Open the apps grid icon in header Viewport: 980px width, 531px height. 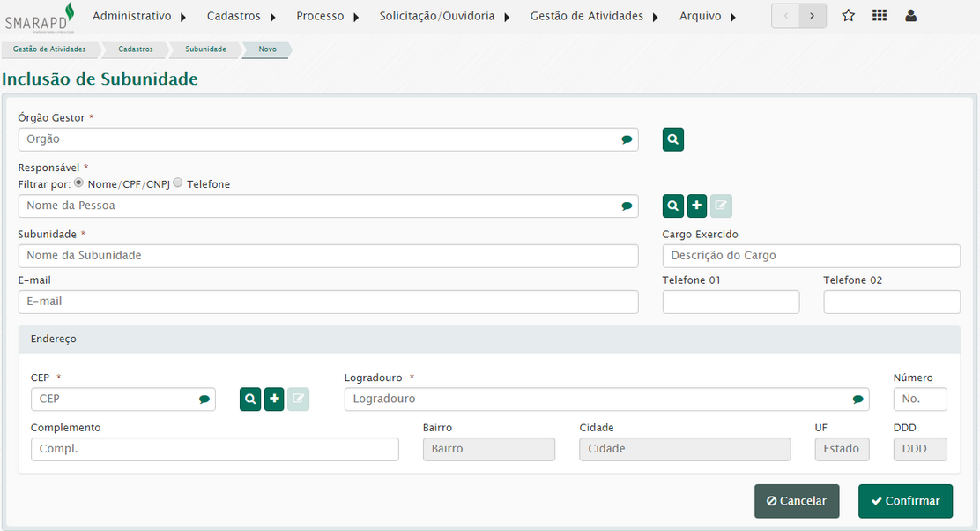click(x=879, y=16)
